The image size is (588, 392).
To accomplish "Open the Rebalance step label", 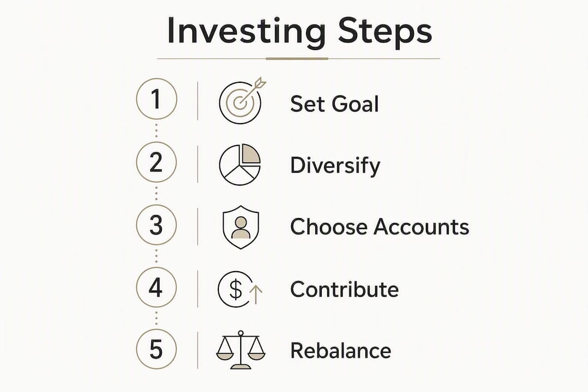I will [340, 351].
